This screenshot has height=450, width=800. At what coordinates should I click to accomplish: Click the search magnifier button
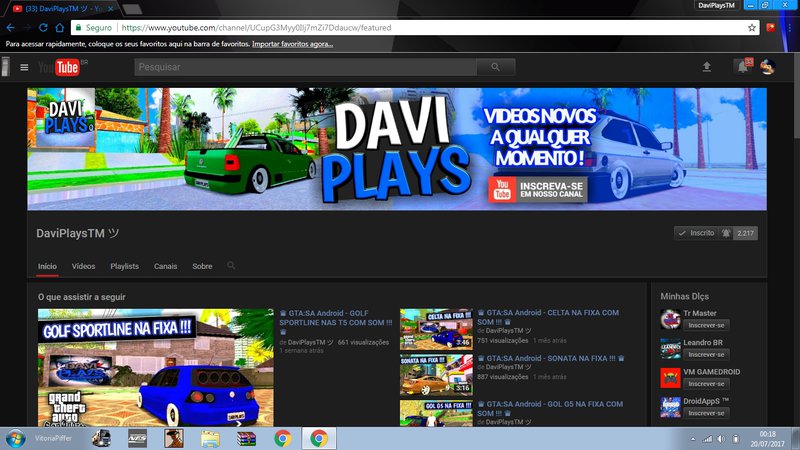tap(495, 67)
